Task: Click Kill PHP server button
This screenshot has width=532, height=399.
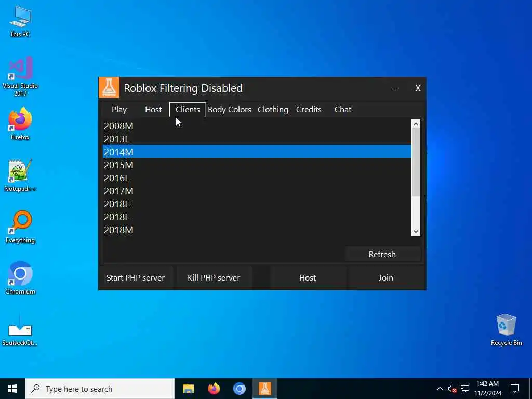Action: point(214,277)
